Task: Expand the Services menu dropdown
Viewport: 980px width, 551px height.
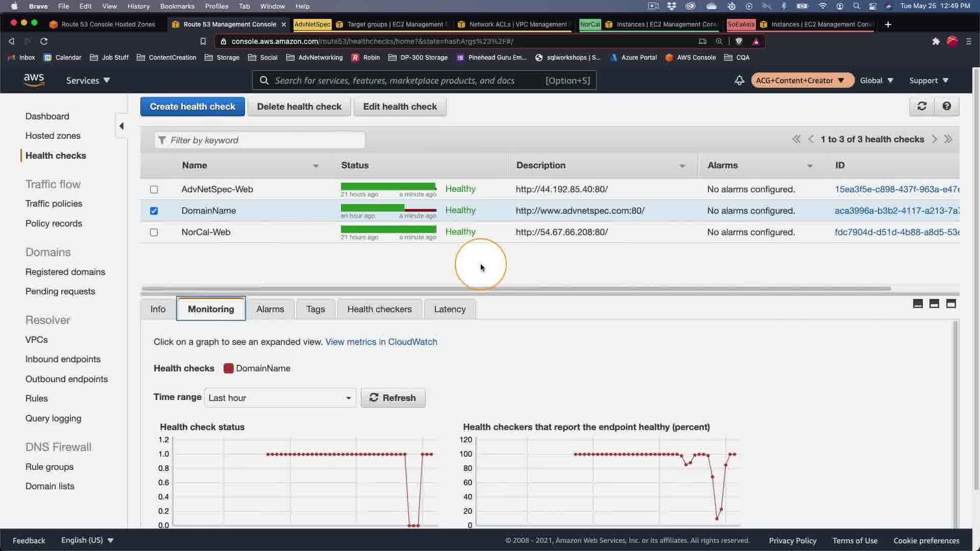Action: (88, 81)
